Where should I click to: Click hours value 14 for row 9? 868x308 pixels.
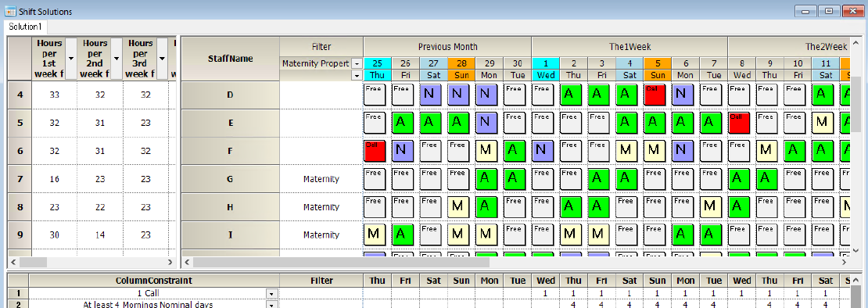pyautogui.click(x=99, y=235)
